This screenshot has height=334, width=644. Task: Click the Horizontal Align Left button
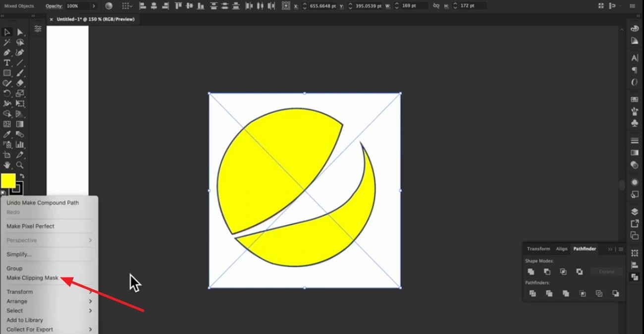tap(143, 6)
